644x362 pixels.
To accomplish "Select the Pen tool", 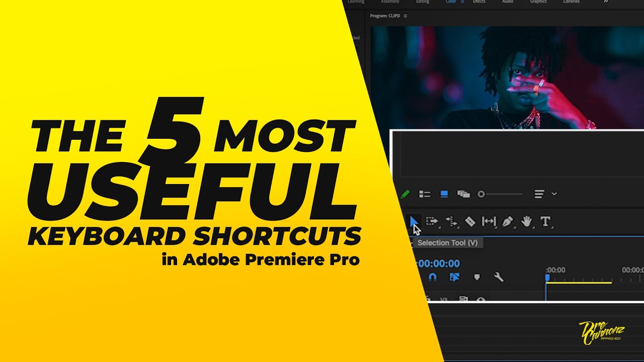I will click(x=508, y=221).
